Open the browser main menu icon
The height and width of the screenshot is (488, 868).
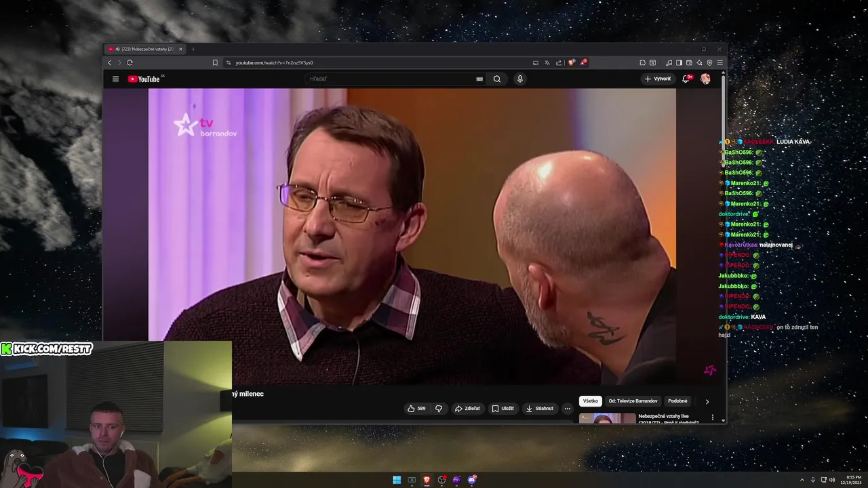[719, 62]
